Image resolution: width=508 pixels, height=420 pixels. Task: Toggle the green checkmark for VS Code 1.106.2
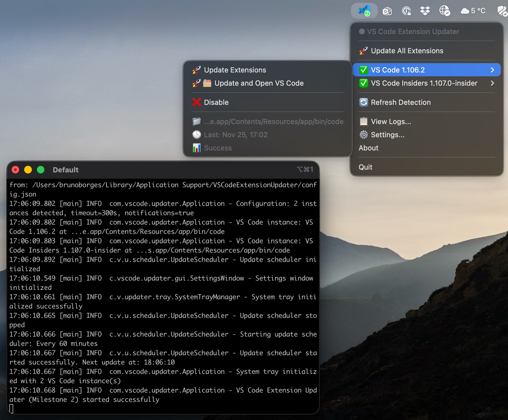(x=364, y=70)
